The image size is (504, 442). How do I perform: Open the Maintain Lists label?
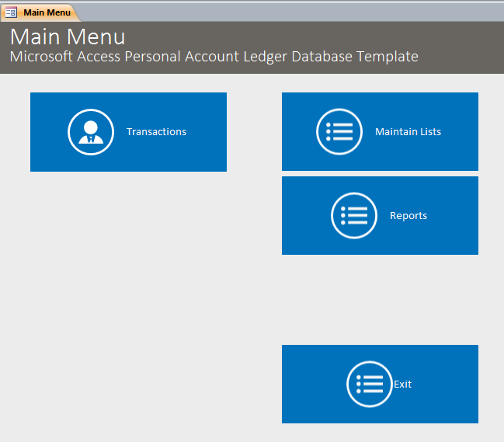click(x=408, y=132)
